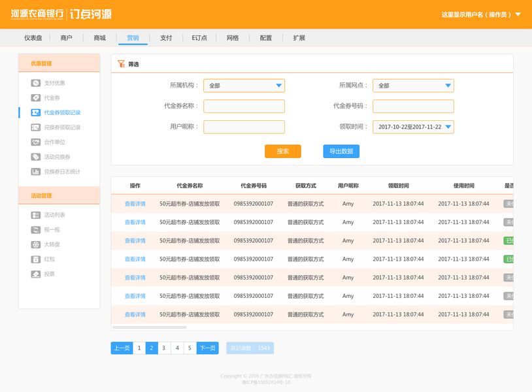
Task: Open the 仪表盘 tab
Action: click(33, 38)
